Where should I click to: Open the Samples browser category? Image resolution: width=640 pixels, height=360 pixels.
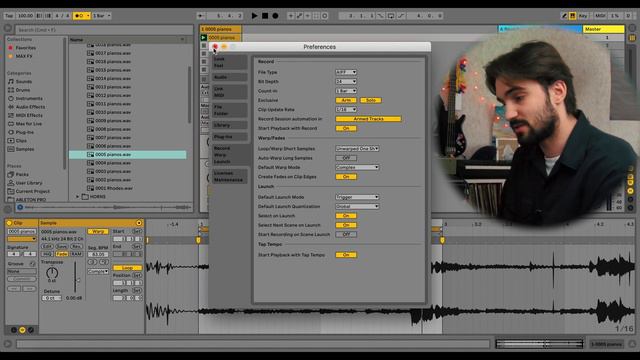pyautogui.click(x=24, y=149)
